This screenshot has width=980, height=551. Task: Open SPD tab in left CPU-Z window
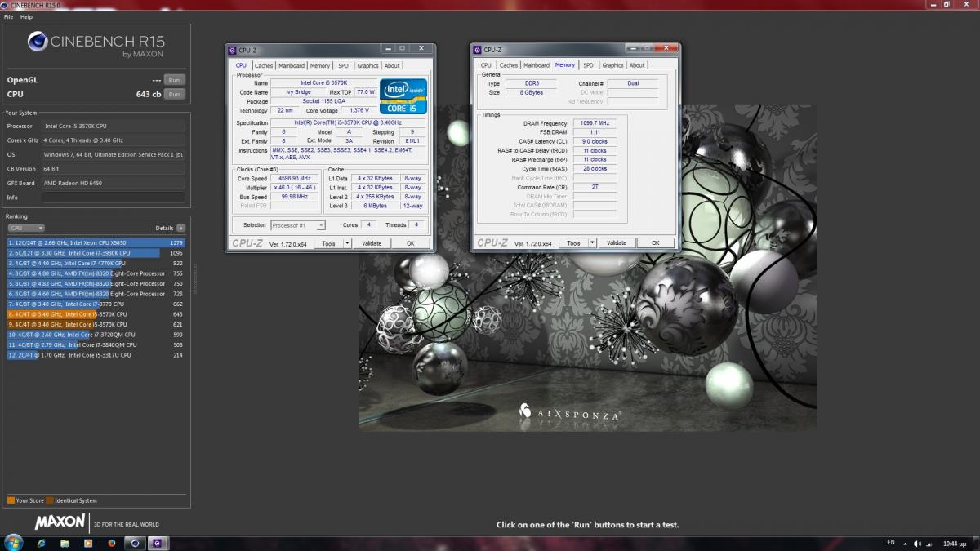coord(343,65)
